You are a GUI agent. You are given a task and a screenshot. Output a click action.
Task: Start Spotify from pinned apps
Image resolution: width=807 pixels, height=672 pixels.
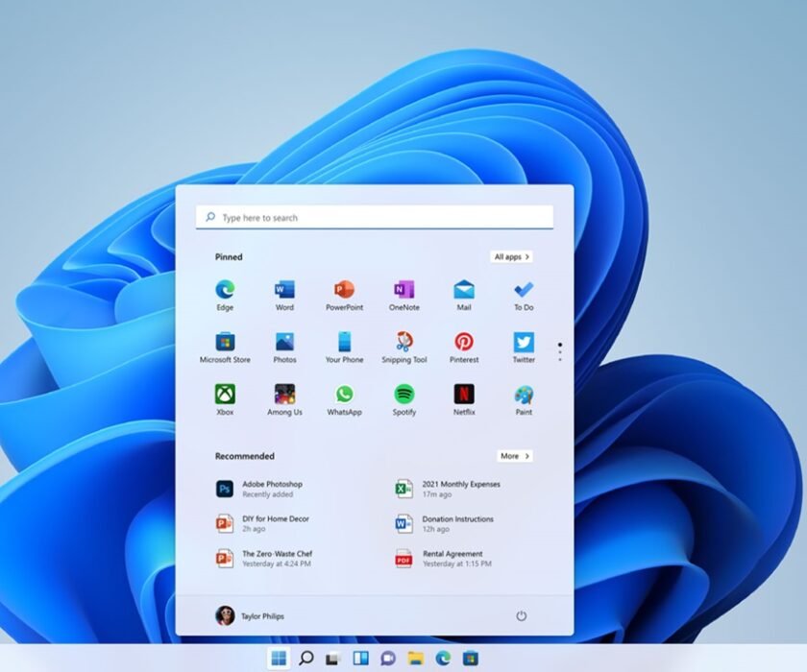point(403,395)
